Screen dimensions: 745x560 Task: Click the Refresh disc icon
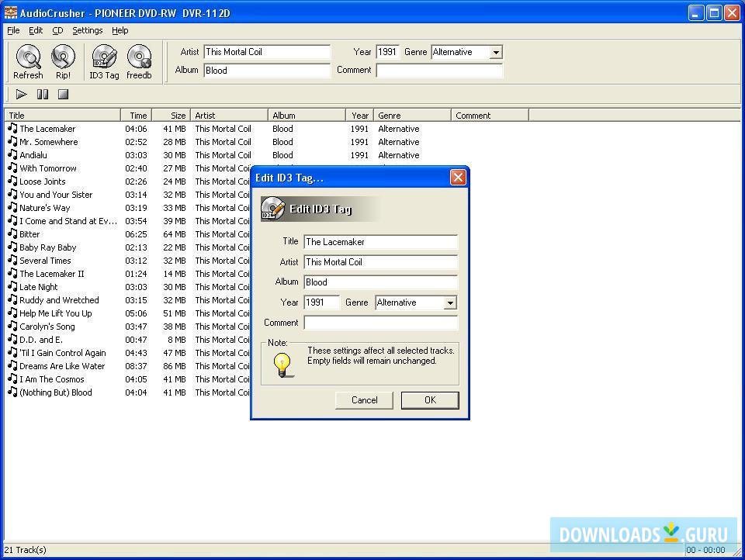point(28,57)
